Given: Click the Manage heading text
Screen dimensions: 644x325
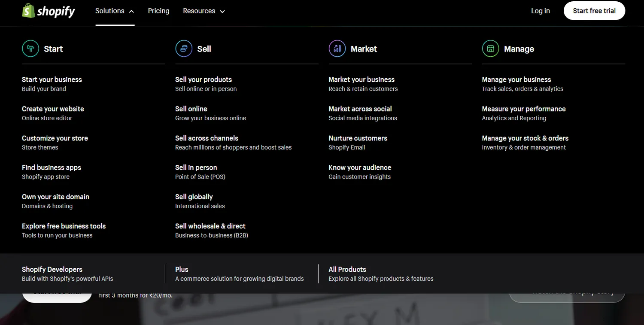Looking at the screenshot, I should tap(519, 49).
